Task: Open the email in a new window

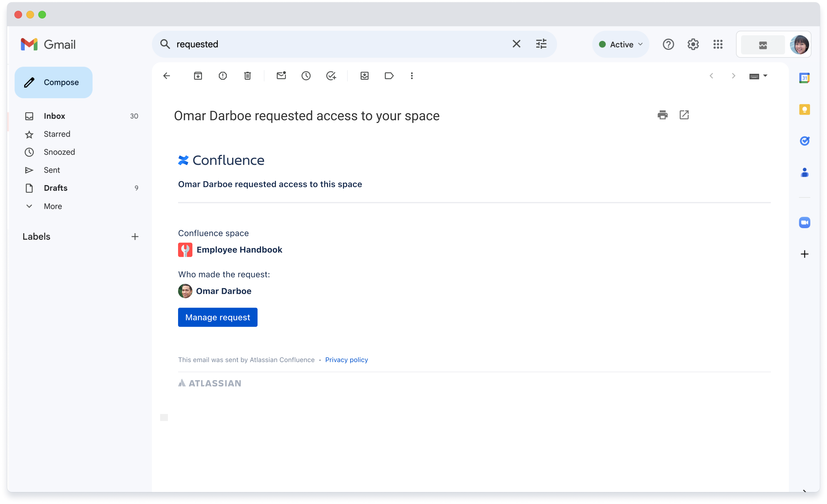Action: (684, 115)
